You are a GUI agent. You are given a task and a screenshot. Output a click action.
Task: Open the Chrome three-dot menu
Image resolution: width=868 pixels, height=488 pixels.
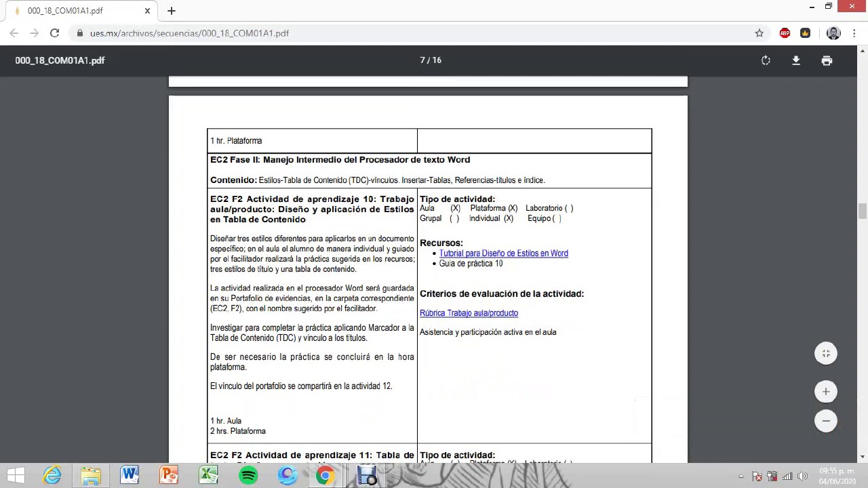[x=854, y=33]
